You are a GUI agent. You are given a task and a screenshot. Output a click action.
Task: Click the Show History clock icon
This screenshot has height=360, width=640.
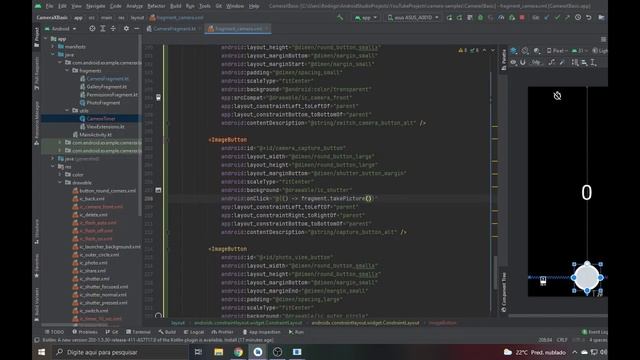[578, 18]
